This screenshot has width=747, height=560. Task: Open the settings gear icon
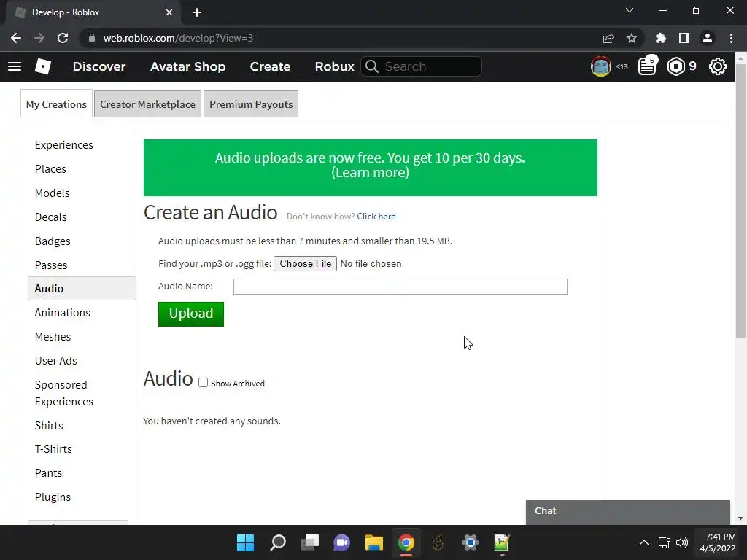pyautogui.click(x=718, y=66)
